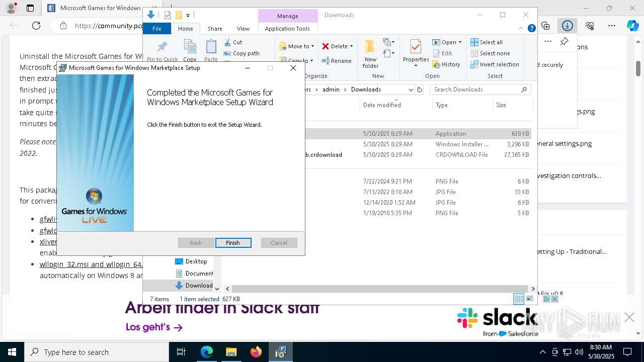Collapse the Explorer ribbon chevron
644x362 pixels.
521,28
